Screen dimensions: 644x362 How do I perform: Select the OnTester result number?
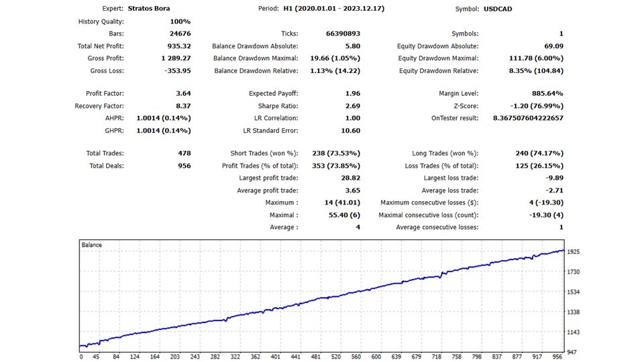tap(521, 118)
